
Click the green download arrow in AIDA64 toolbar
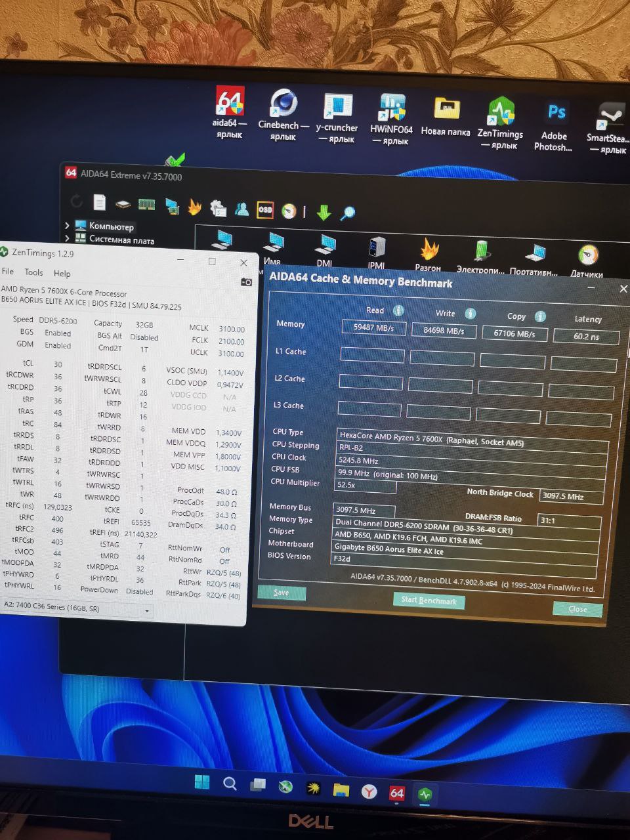[324, 212]
